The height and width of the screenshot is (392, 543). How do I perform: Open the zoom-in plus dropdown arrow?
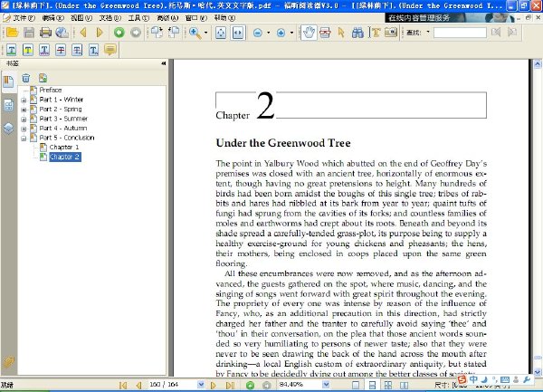[x=291, y=33]
